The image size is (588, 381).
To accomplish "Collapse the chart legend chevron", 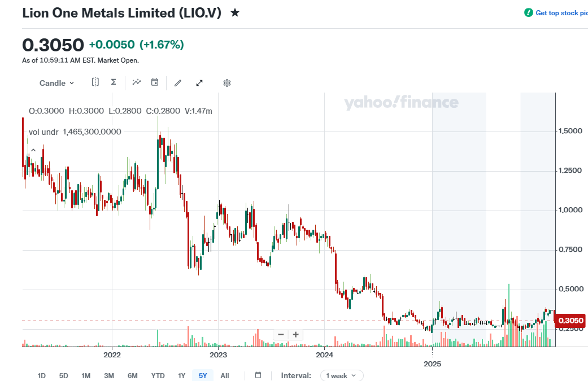I will click(33, 150).
